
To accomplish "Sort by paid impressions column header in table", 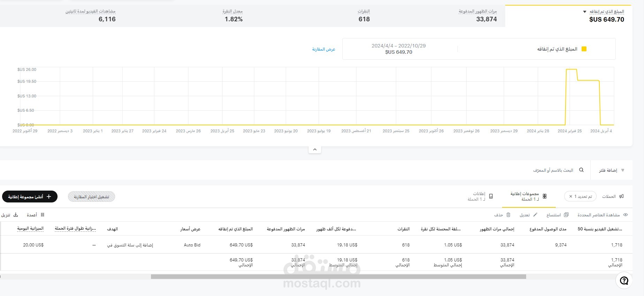I will click(286, 229).
